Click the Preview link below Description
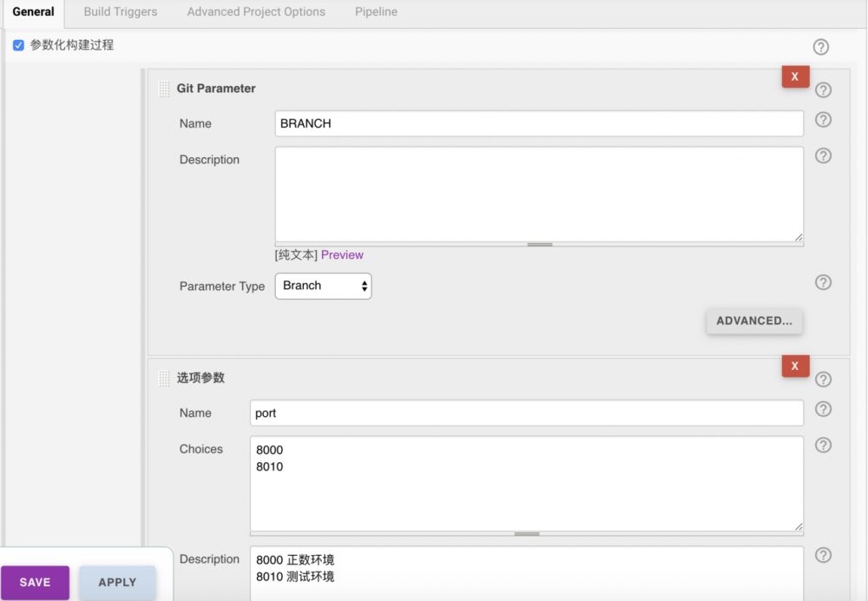 (342, 254)
